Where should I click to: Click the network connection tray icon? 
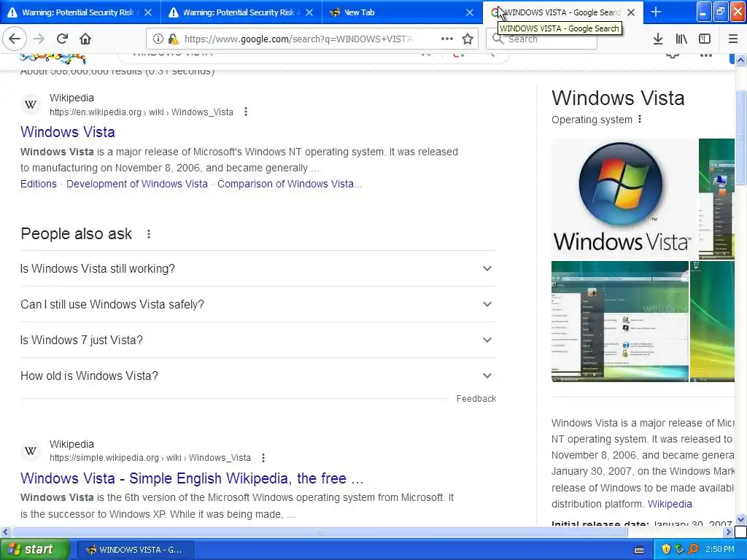(x=679, y=549)
